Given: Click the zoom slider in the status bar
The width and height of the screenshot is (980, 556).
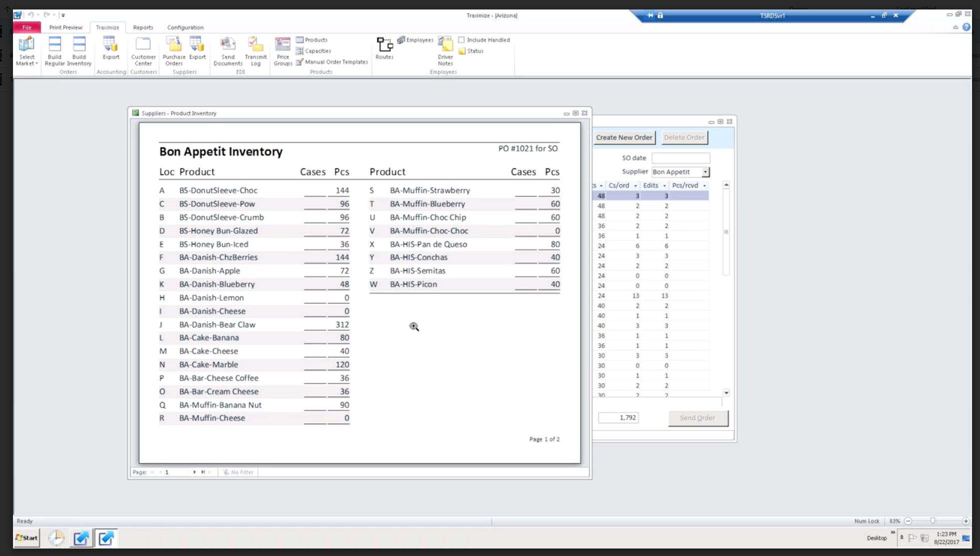Looking at the screenshot, I should pyautogui.click(x=933, y=521).
